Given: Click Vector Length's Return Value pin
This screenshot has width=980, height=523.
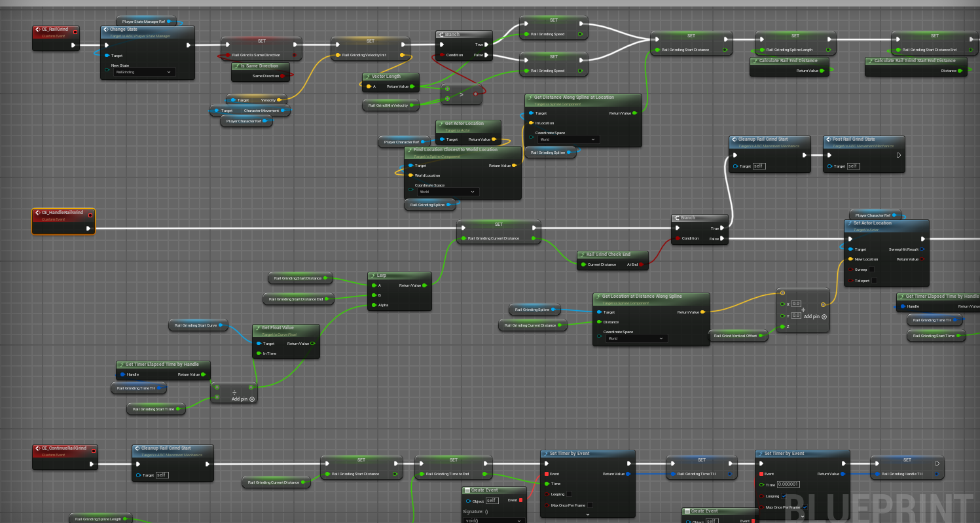Looking at the screenshot, I should 412,86.
